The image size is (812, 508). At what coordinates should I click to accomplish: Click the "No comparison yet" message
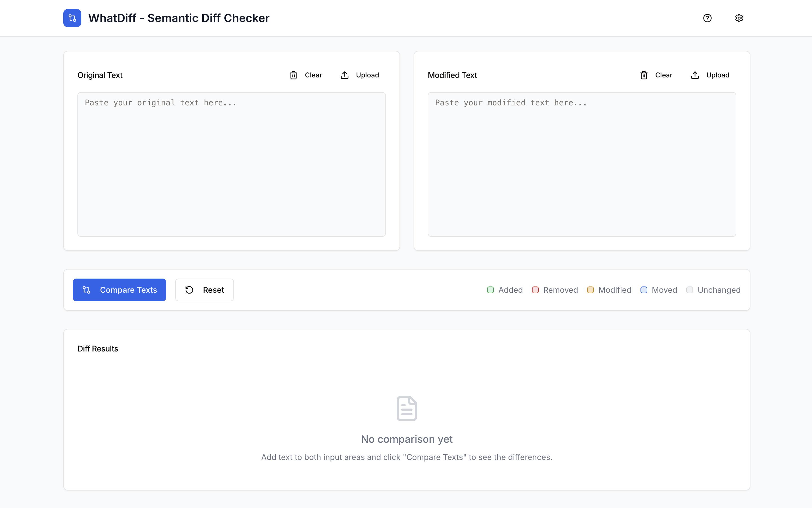point(407,439)
